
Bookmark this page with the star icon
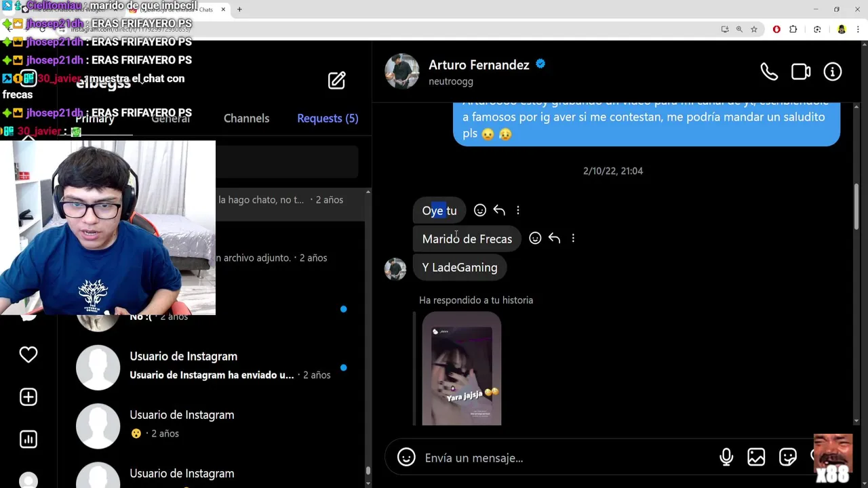click(754, 29)
